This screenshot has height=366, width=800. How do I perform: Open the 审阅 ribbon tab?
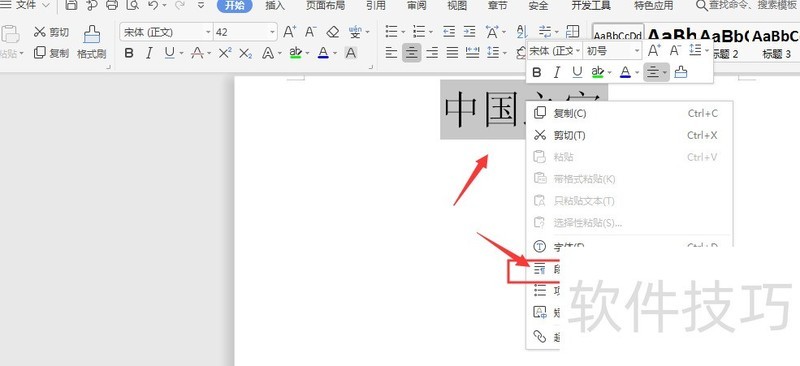[416, 6]
